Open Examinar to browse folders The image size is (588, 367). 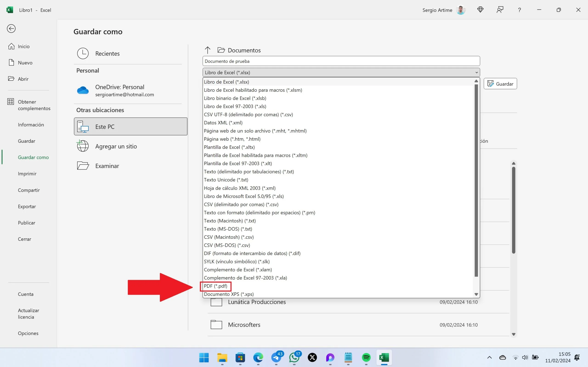(x=107, y=166)
